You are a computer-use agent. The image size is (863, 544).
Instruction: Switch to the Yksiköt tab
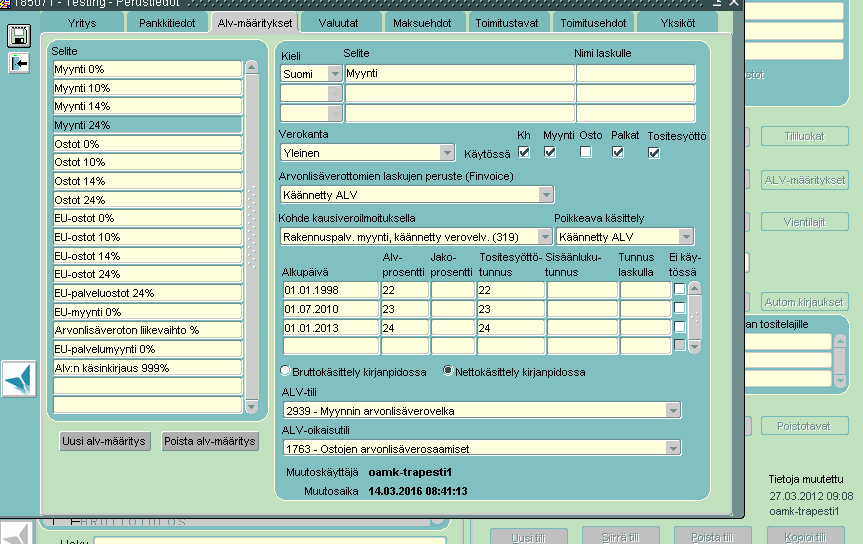click(x=678, y=23)
